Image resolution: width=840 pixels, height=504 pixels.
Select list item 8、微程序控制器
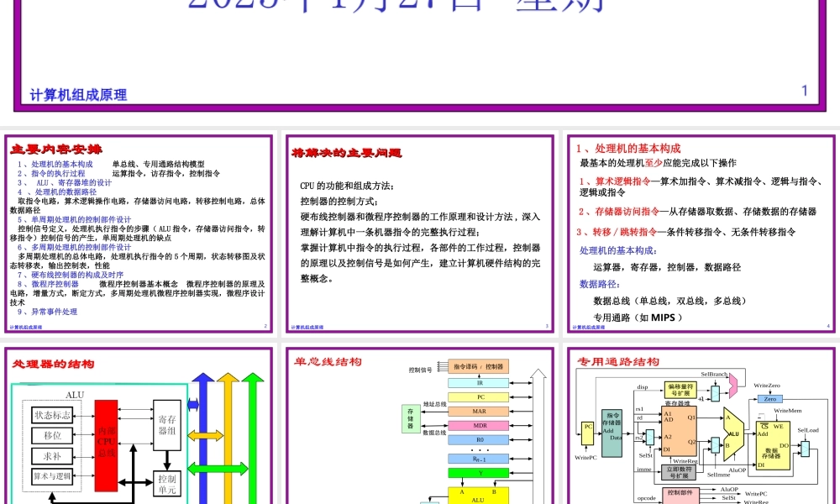(48, 284)
